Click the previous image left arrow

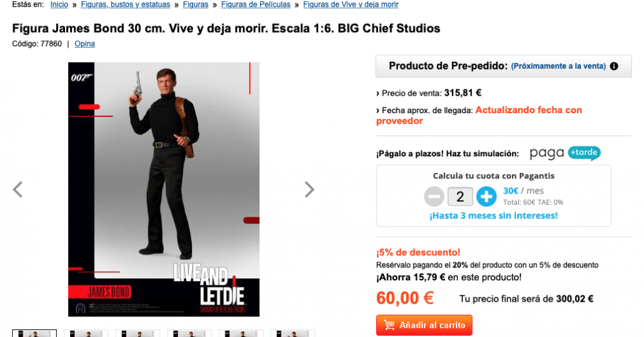click(17, 189)
